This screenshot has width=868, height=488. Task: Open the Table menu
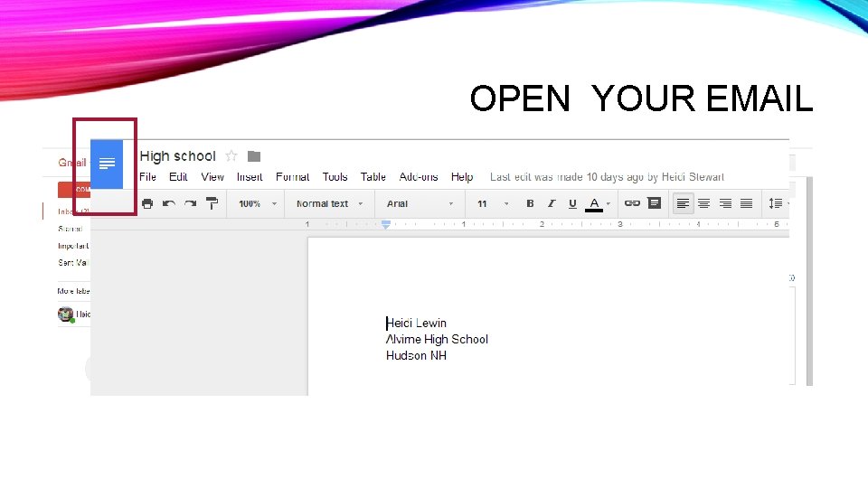coord(373,177)
